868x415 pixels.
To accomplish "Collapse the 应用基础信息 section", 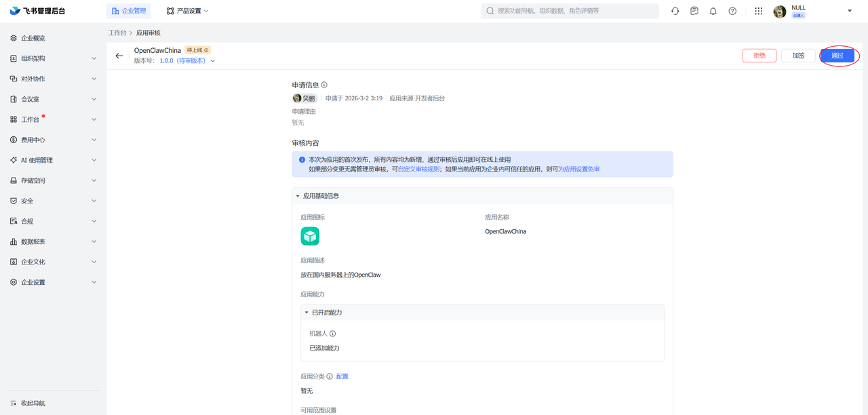I will (x=297, y=196).
